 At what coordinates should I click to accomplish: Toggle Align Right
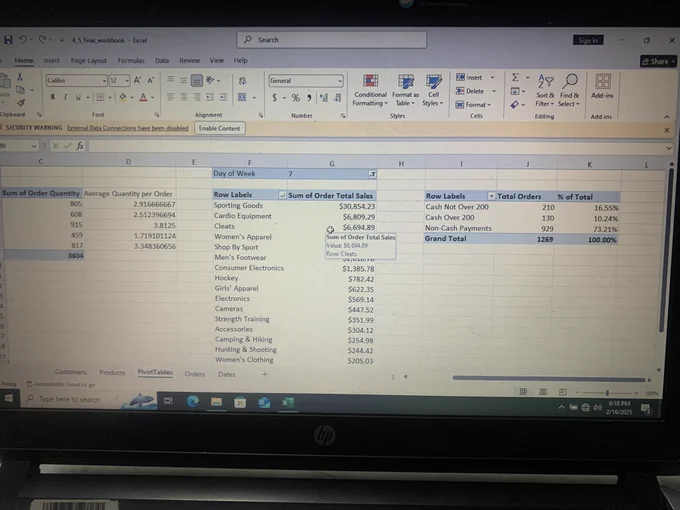[x=196, y=97]
